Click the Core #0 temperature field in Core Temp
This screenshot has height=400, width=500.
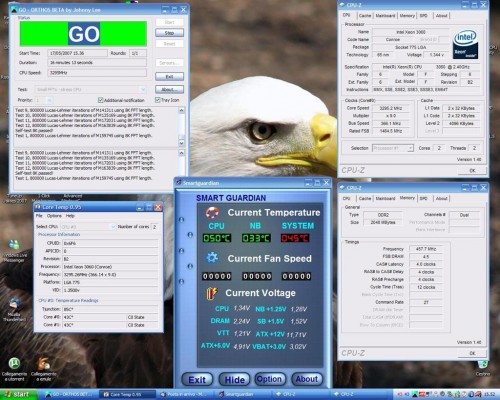(94, 317)
